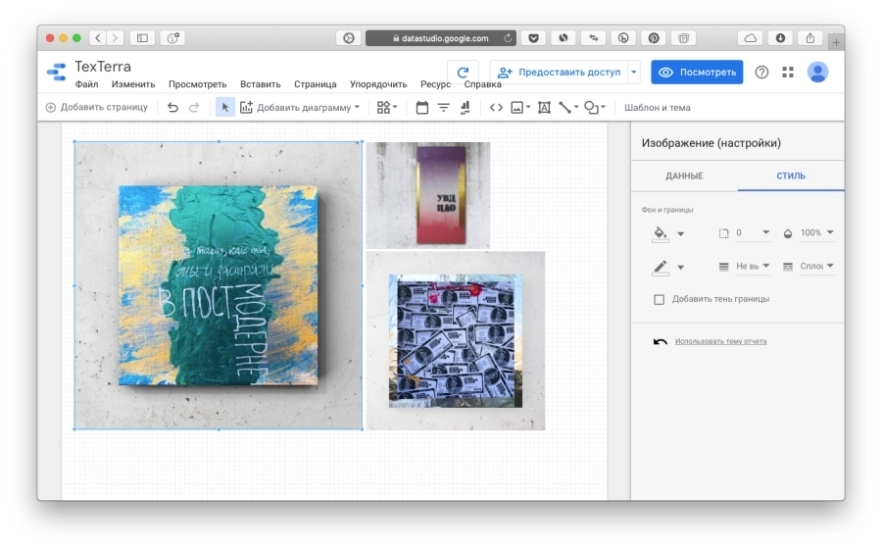Select the purple-red banner image

(x=428, y=195)
